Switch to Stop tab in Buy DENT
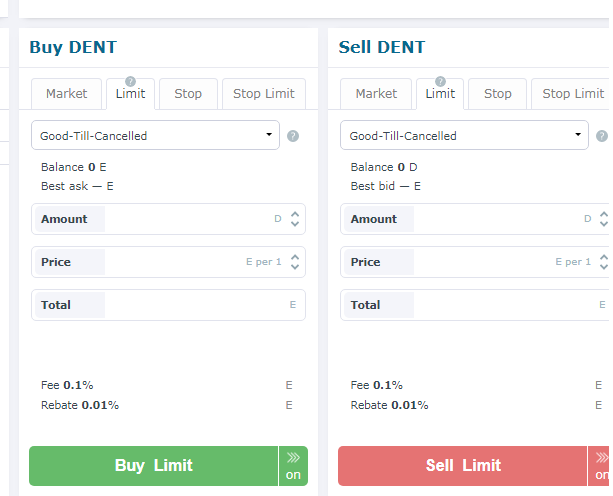The height and width of the screenshot is (496, 613). [x=188, y=94]
